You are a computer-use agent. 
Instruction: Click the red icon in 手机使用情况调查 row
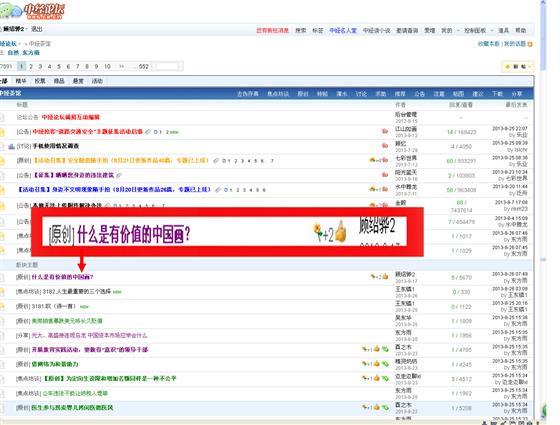pyautogui.click(x=385, y=146)
